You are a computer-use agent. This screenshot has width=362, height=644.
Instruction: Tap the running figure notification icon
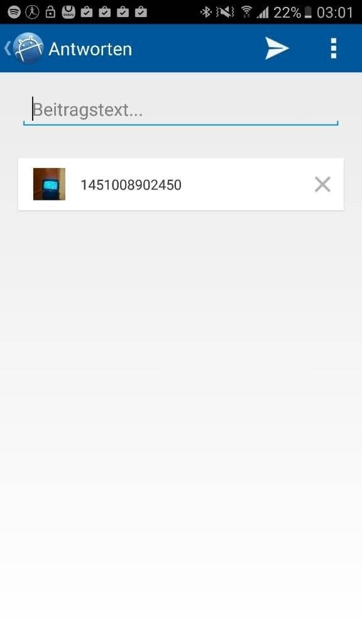click(x=32, y=13)
